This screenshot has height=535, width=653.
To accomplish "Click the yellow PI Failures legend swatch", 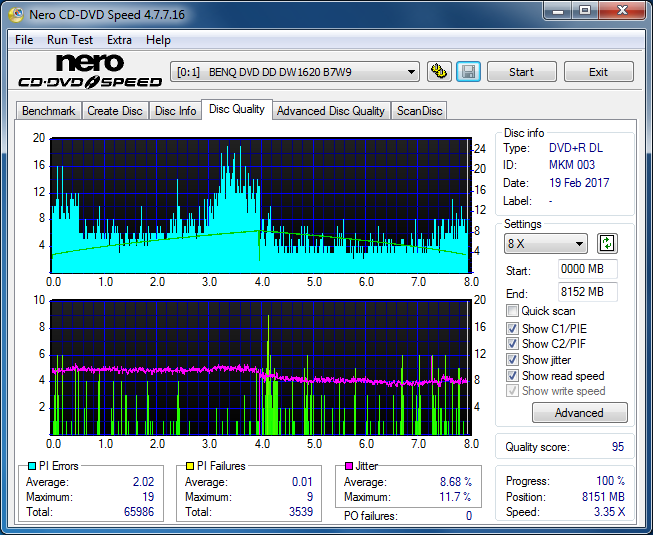I will pos(190,466).
